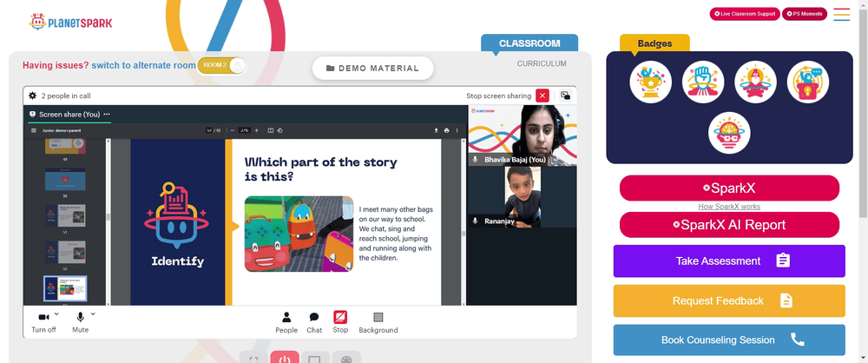Toggle PDF sidebar hamburger menu
The width and height of the screenshot is (868, 363).
pos(34,130)
